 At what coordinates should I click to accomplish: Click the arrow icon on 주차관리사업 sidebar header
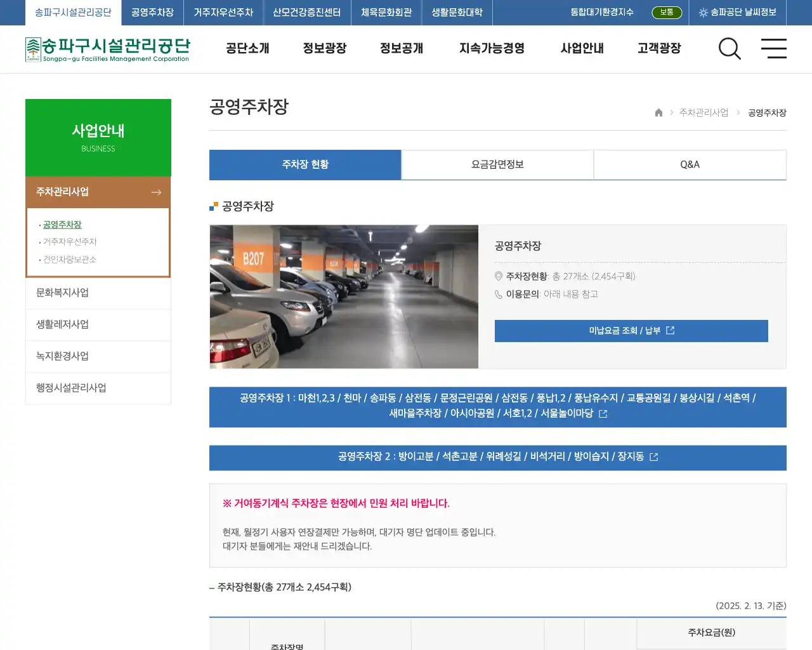(x=157, y=192)
